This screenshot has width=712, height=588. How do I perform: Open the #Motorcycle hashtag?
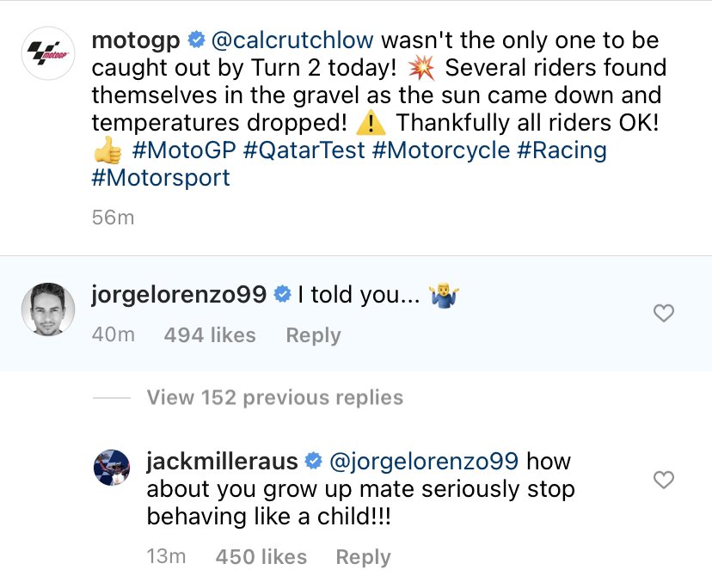click(x=441, y=150)
